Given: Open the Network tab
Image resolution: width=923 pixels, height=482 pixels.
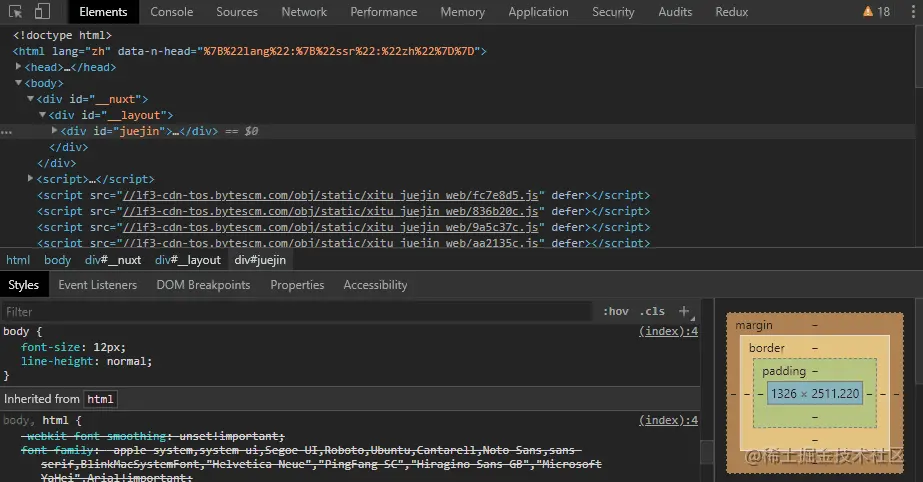Looking at the screenshot, I should point(304,12).
